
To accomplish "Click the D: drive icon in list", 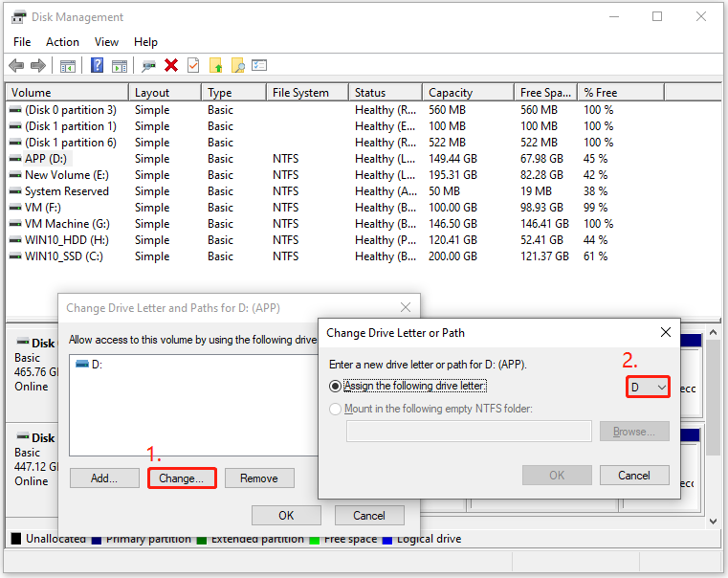I will pos(82,364).
